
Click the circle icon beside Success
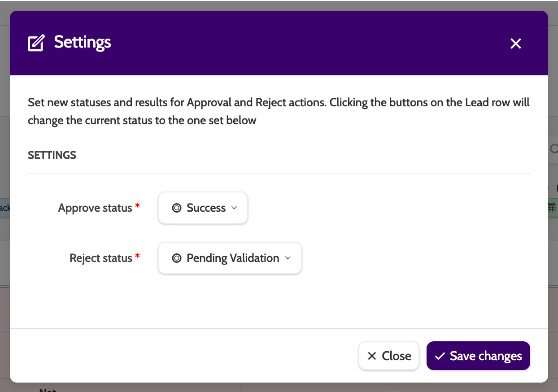click(177, 208)
